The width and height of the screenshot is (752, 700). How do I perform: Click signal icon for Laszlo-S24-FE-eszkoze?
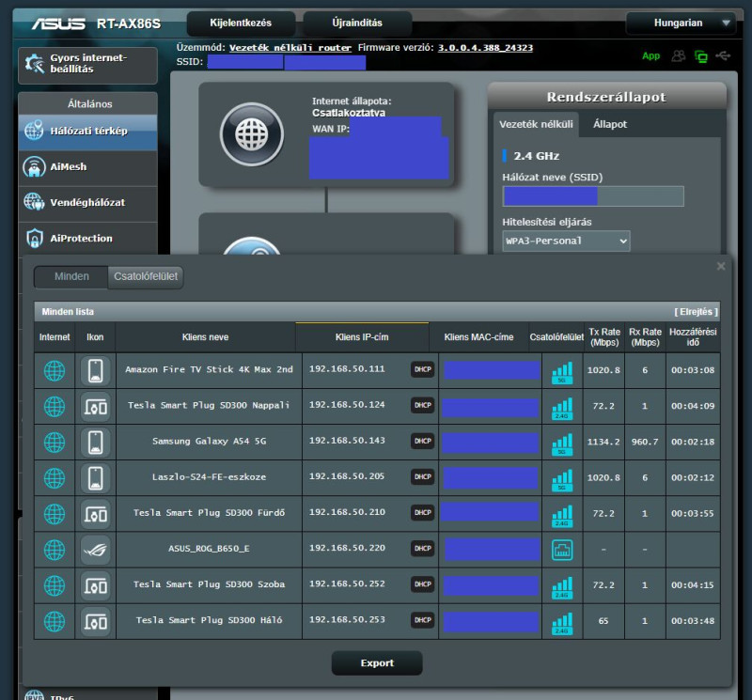[562, 480]
